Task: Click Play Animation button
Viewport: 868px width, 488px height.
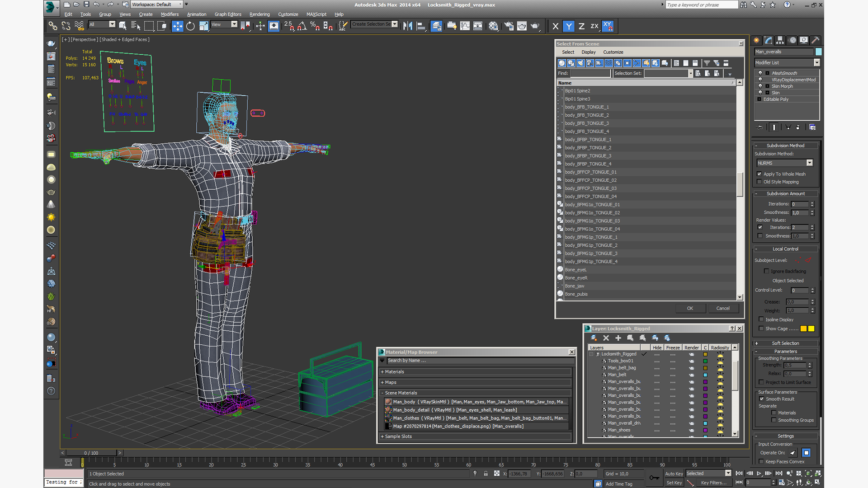Action: [759, 474]
